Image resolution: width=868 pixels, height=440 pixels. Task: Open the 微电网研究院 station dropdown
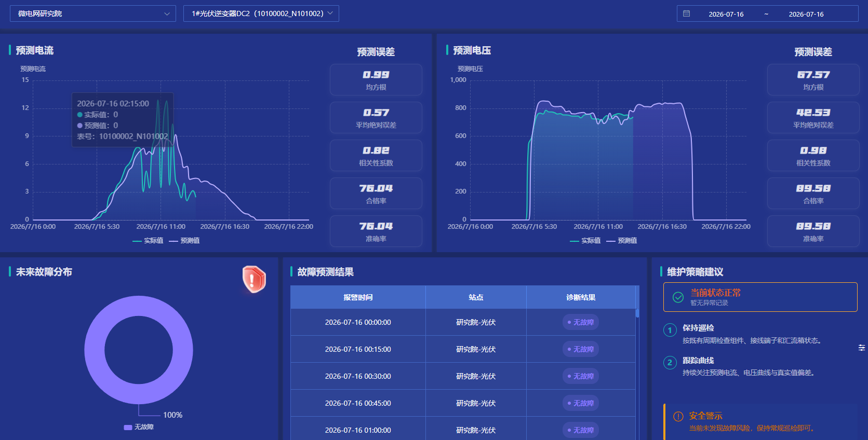tap(93, 13)
